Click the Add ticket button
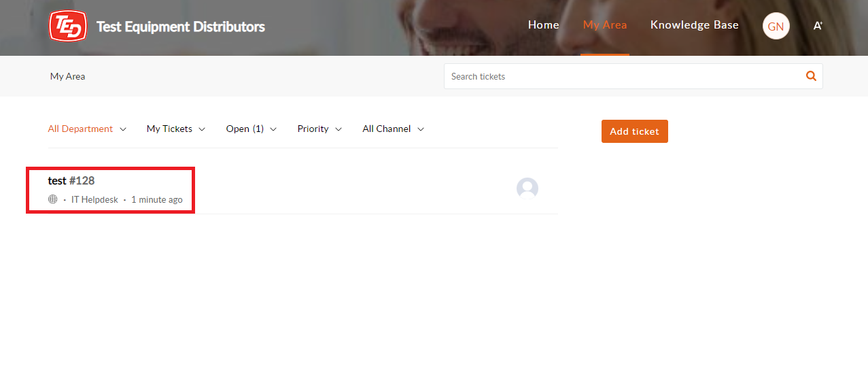Image resolution: width=868 pixels, height=381 pixels. [x=635, y=131]
